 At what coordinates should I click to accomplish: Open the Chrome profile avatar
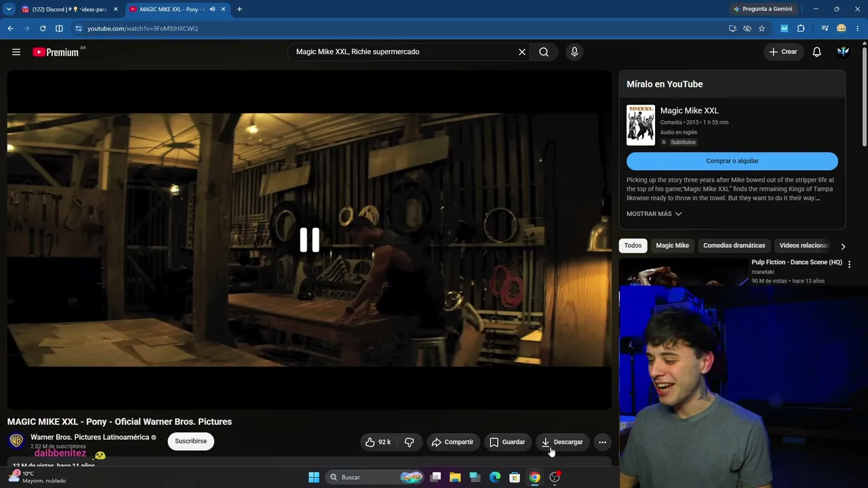(842, 28)
